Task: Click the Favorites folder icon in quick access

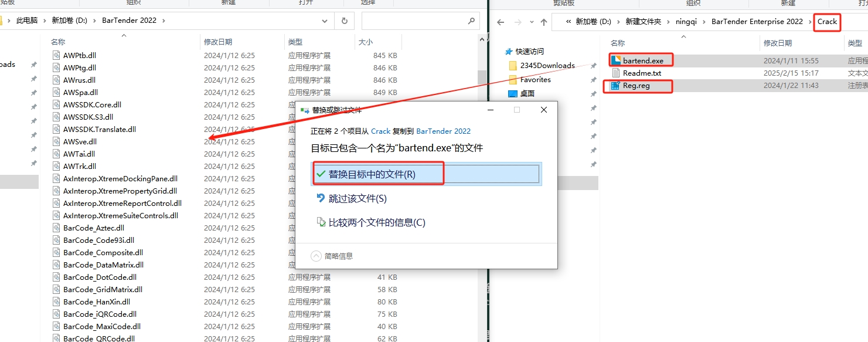Action: pos(513,79)
